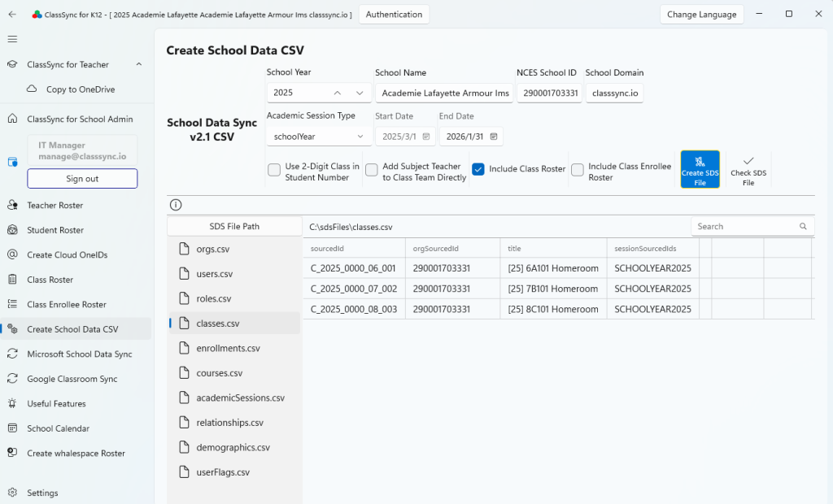The image size is (833, 504).
Task: Select classes.csv in the file list
Action: click(234, 324)
